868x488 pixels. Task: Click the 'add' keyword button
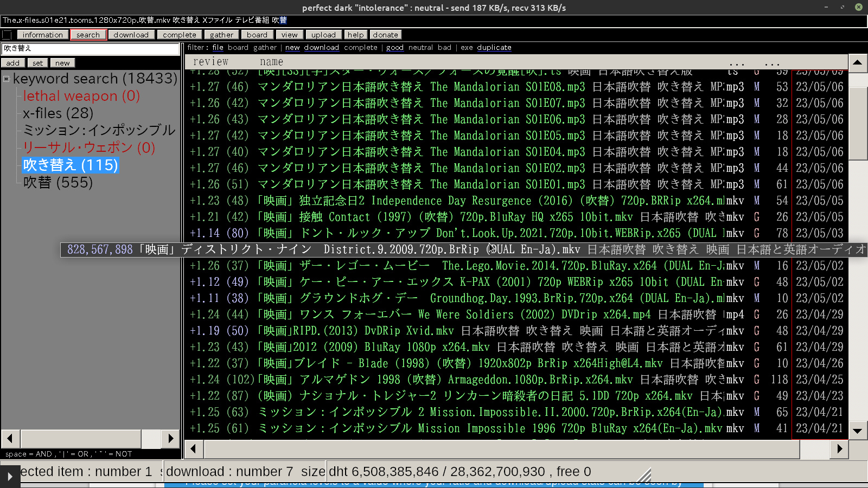13,63
